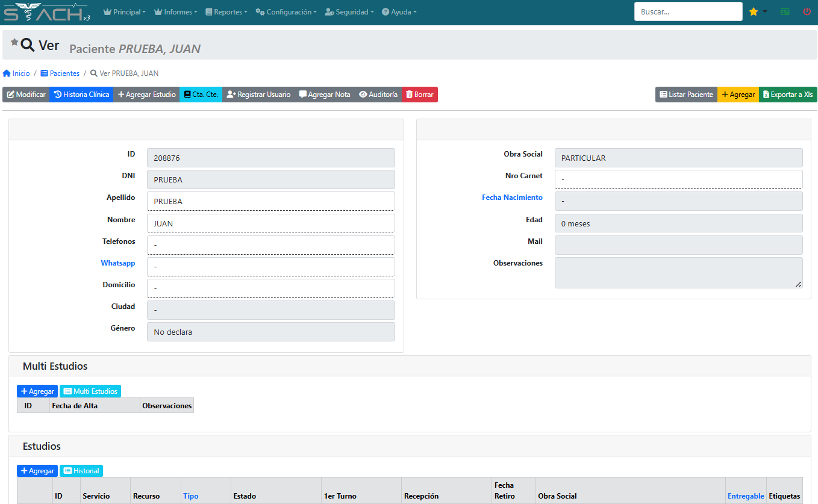Click Agregar in Estudios section

tap(37, 471)
